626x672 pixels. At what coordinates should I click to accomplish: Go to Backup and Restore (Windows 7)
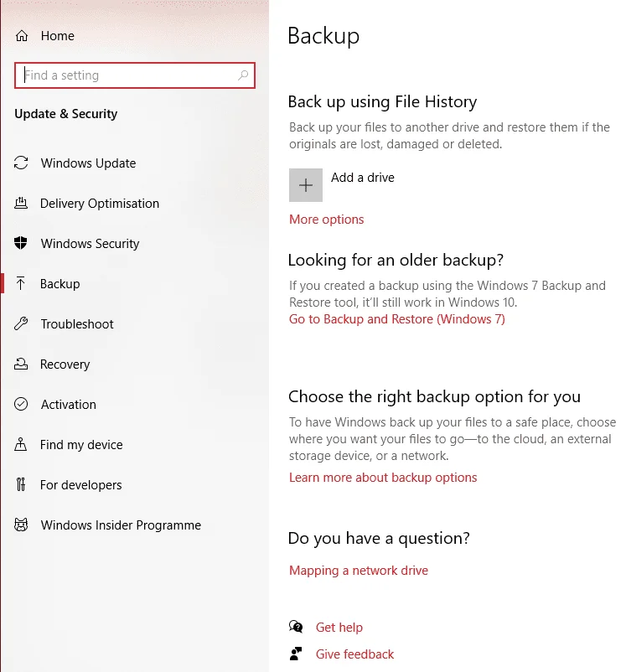[396, 318]
